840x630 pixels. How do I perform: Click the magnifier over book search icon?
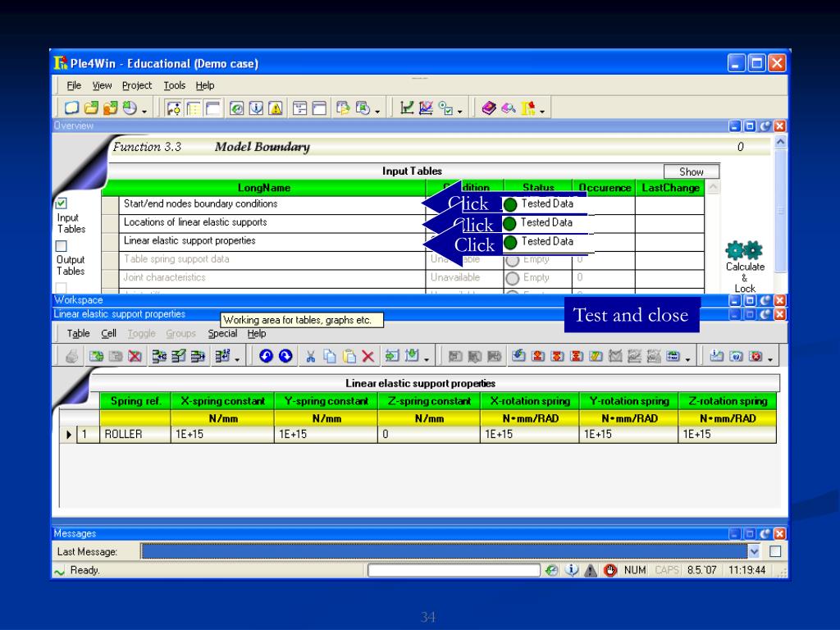click(x=509, y=108)
